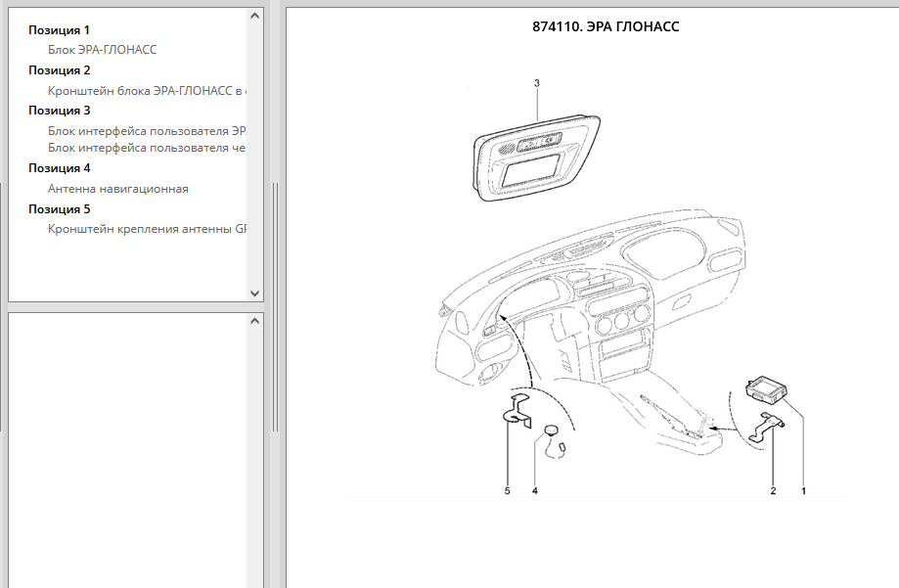The image size is (899, 588).
Task: Open the Антенна навигационная entry
Action: 118,189
